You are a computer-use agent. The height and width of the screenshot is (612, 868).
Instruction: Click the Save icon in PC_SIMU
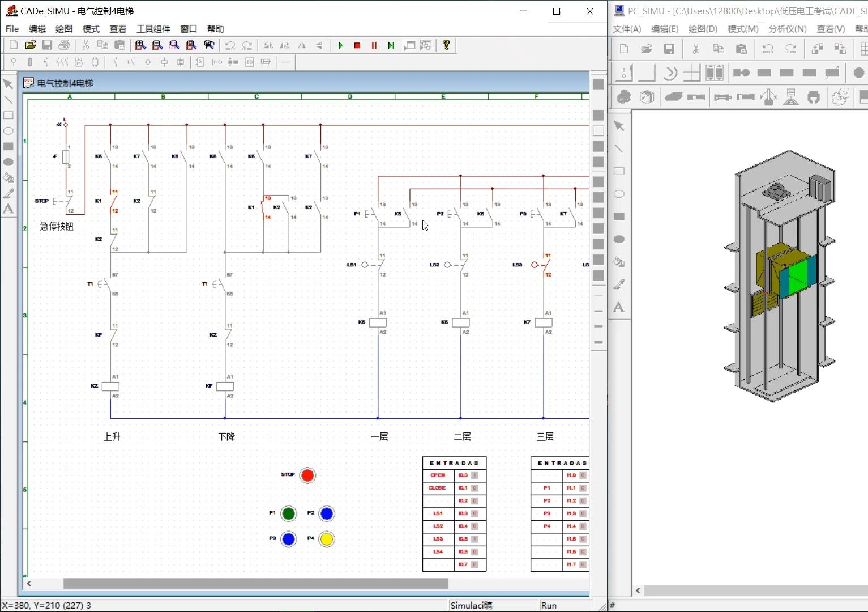[669, 49]
